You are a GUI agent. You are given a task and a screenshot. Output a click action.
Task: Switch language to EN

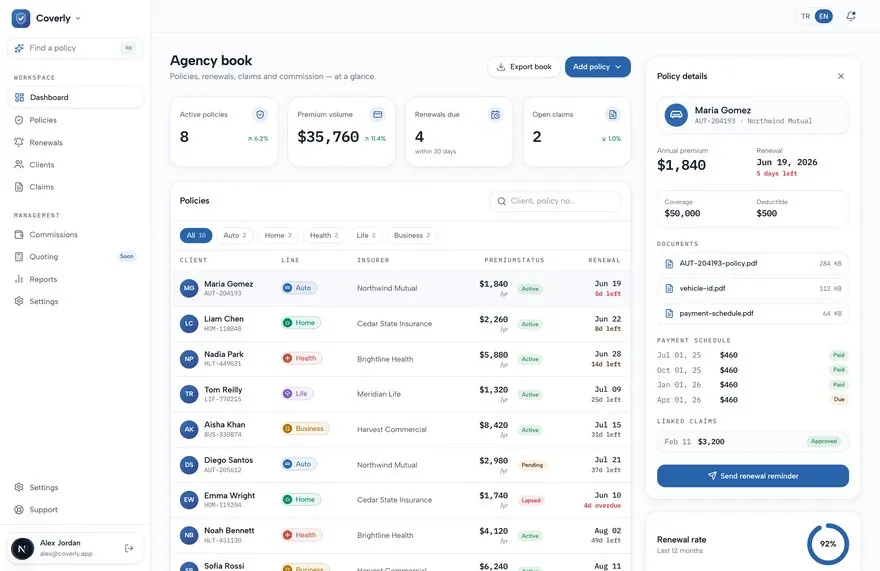click(x=823, y=16)
